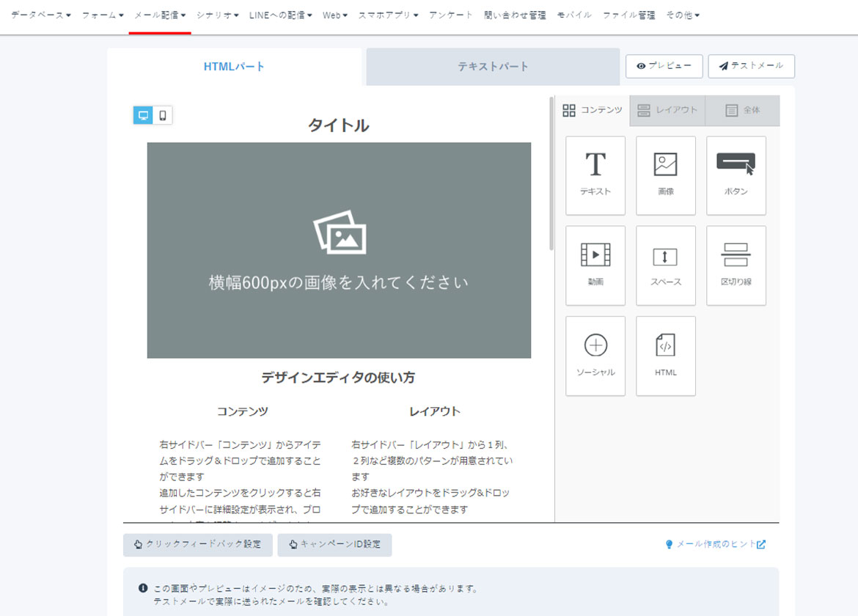Image resolution: width=858 pixels, height=616 pixels.
Task: Open the シナリオ dropdown menu
Action: [x=218, y=15]
